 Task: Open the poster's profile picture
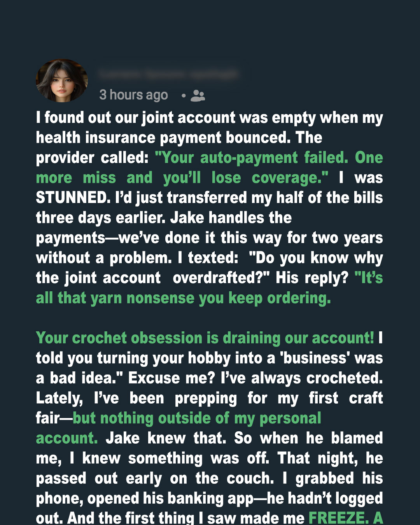tap(62, 80)
